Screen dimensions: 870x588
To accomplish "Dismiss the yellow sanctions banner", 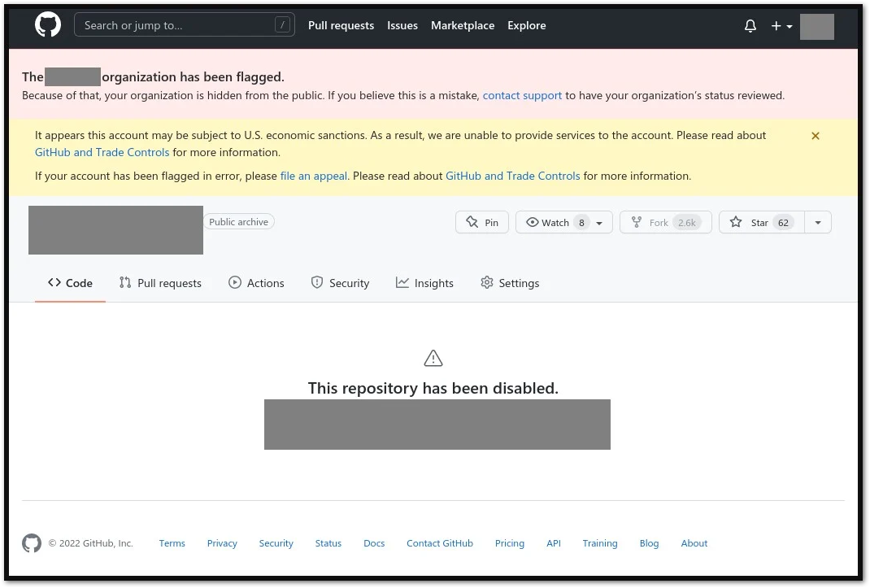I will [815, 136].
